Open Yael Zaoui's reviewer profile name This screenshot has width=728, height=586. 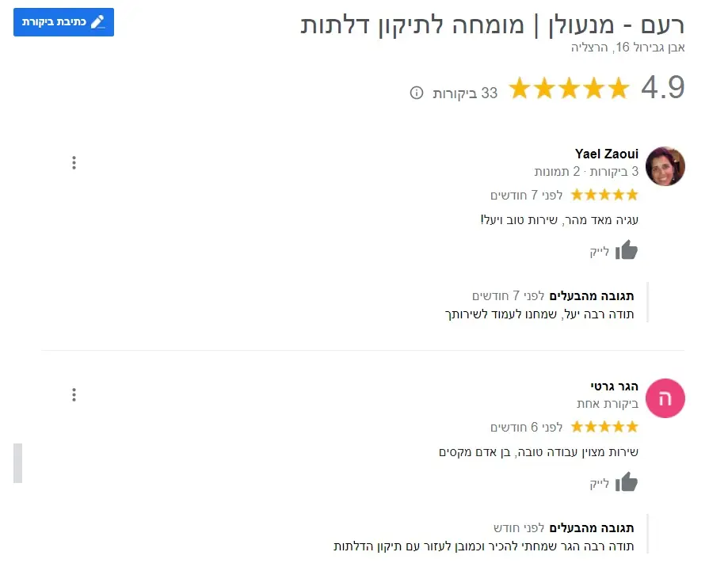click(606, 154)
